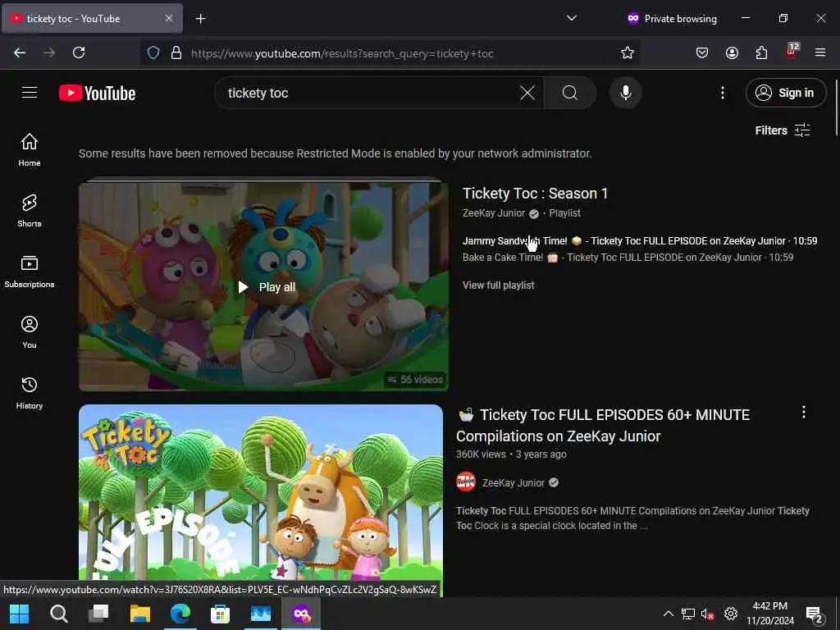Viewport: 840px width, 630px height.
Task: Open YouTube settings three-dot menu
Action: pyautogui.click(x=722, y=93)
